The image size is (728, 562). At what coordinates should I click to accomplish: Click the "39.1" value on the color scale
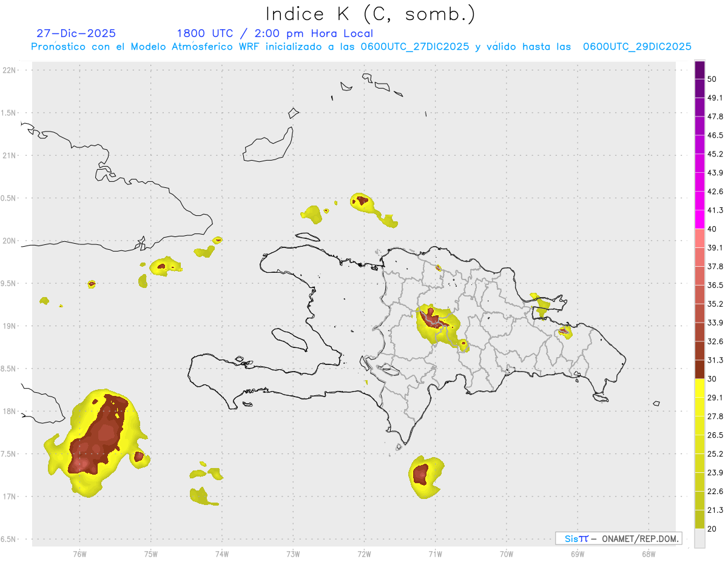715,247
